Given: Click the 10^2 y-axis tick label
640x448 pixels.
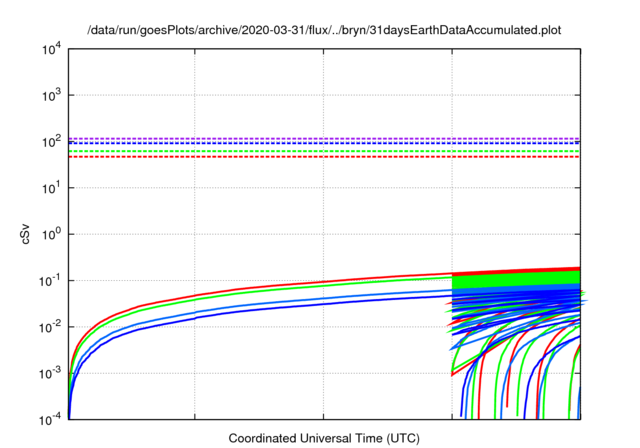Looking at the screenshot, I should (x=51, y=142).
